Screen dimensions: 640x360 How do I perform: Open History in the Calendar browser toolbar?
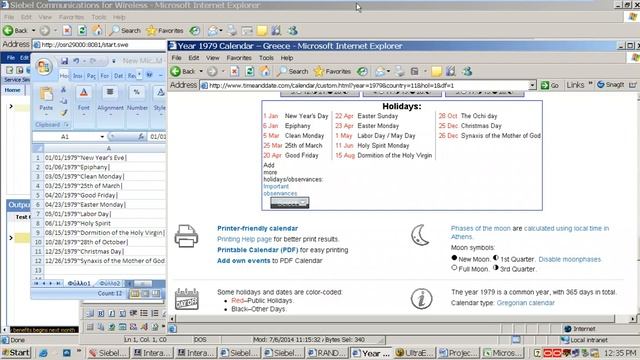pos(362,71)
